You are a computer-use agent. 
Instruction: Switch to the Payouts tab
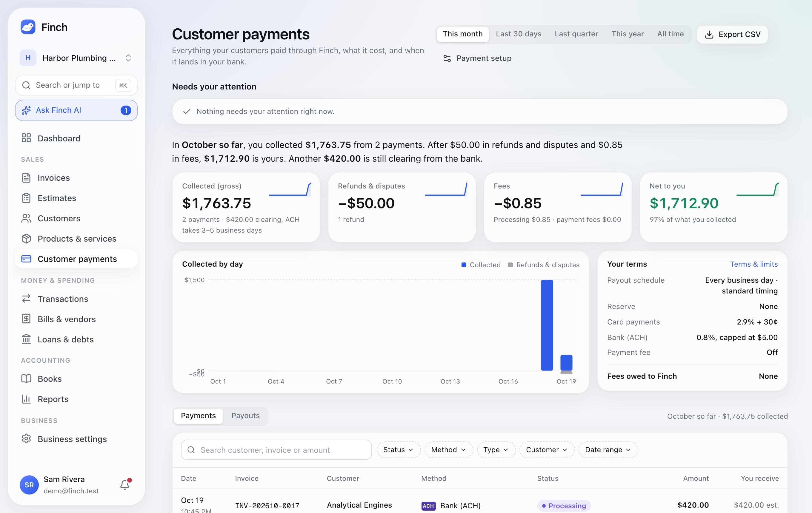(245, 416)
